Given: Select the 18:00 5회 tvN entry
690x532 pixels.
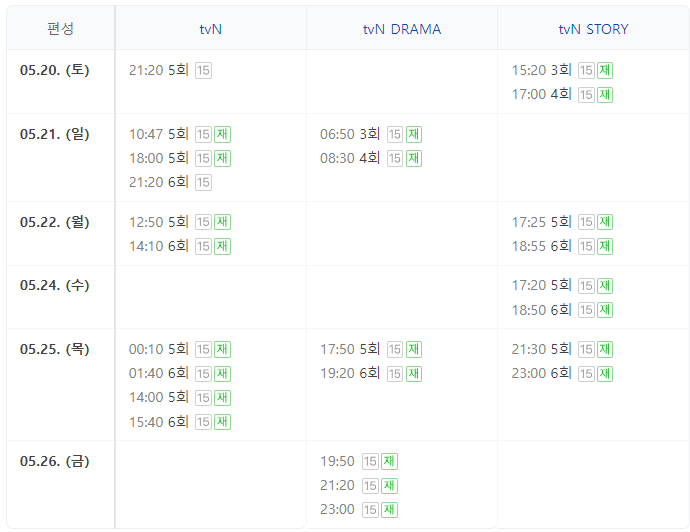Looking at the screenshot, I should coord(159,158).
